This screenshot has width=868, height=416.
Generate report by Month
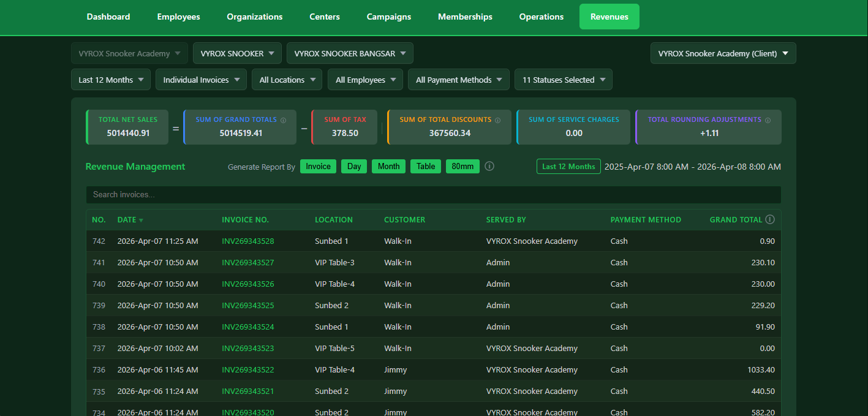click(x=388, y=166)
